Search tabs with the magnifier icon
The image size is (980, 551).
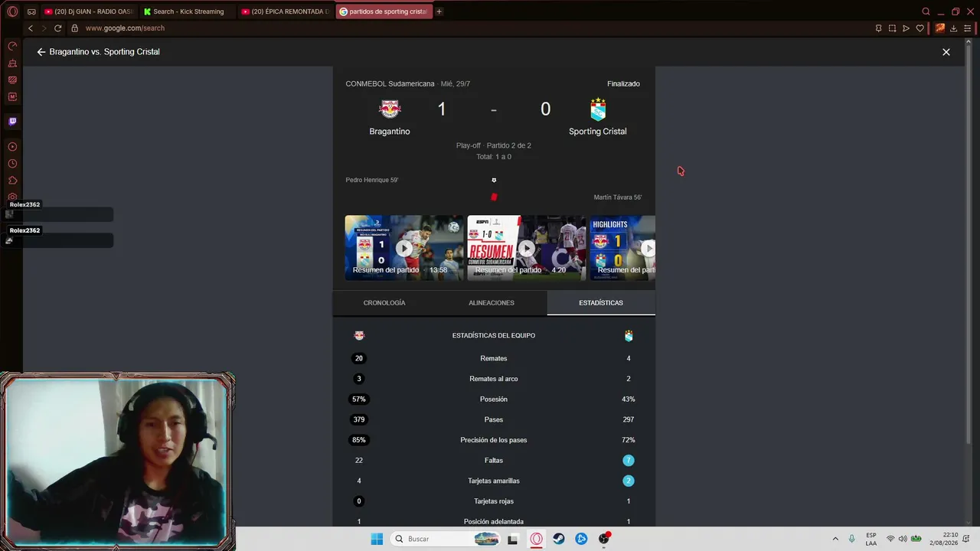coord(926,11)
